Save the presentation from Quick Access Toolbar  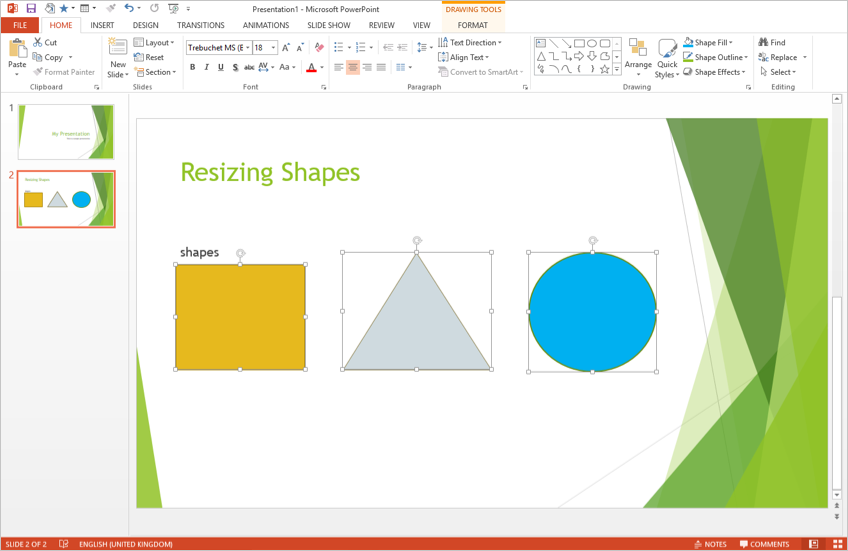(31, 9)
